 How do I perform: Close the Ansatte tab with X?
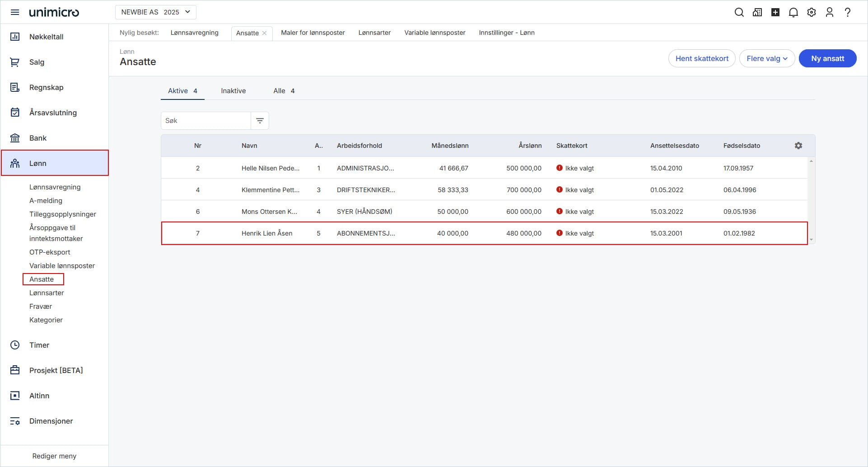(265, 33)
